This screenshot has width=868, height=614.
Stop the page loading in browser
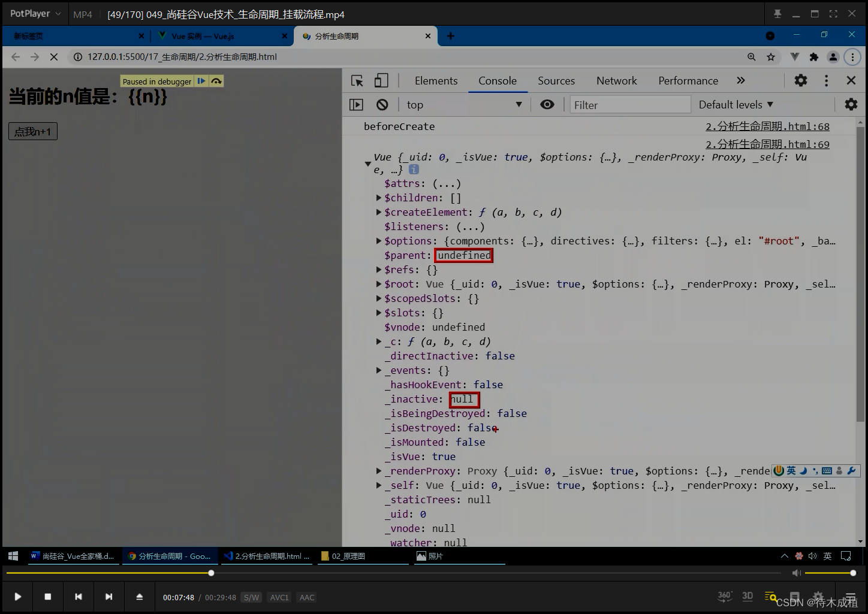tap(53, 57)
